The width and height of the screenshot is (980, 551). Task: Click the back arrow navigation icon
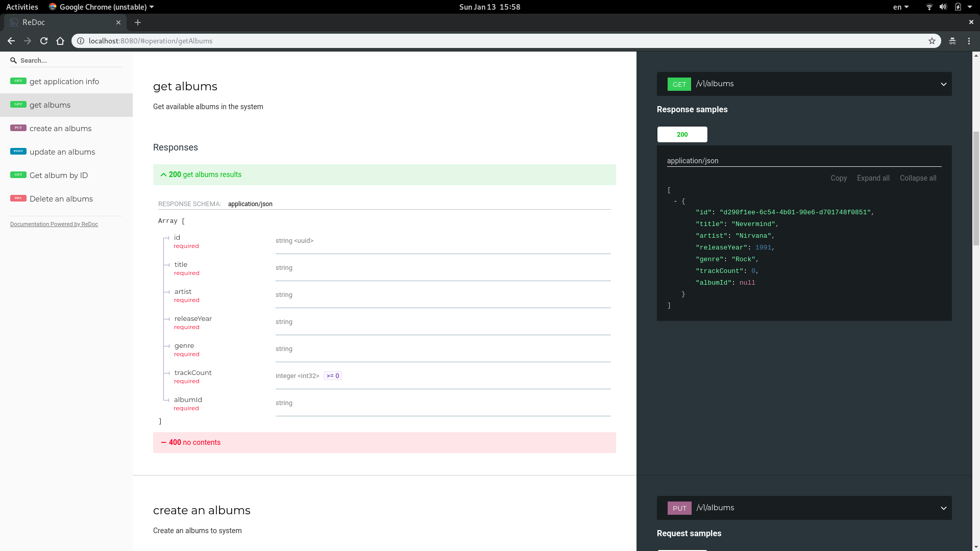click(11, 41)
